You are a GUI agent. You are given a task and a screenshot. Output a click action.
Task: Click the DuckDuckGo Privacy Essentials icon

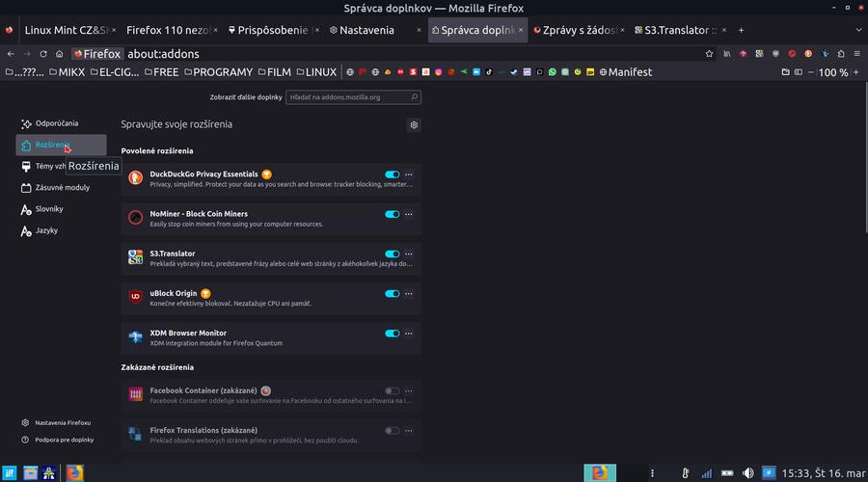pos(136,178)
